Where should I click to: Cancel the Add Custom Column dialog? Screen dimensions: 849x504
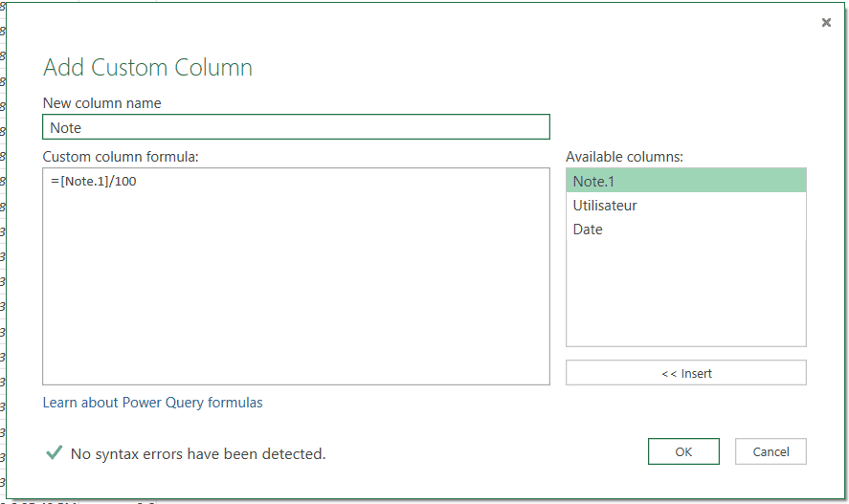click(771, 451)
